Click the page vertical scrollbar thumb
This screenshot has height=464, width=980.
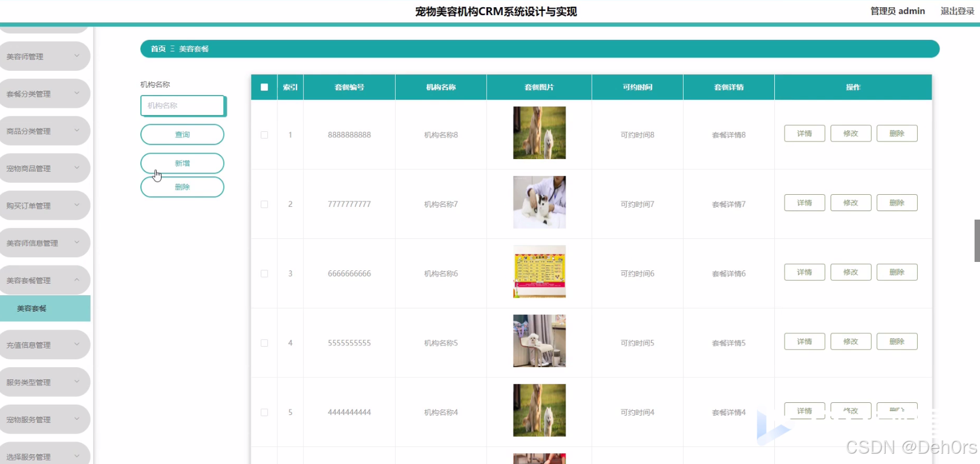[x=977, y=240]
